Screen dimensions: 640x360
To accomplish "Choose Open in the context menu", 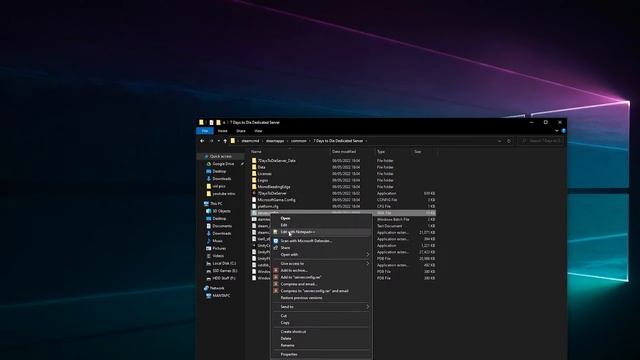I will coord(322,218).
